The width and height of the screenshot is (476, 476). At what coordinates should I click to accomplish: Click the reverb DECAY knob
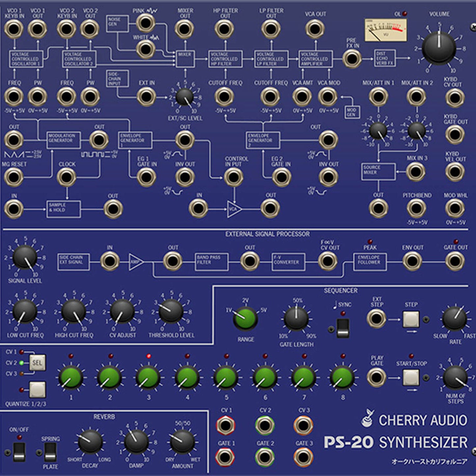pos(90,442)
